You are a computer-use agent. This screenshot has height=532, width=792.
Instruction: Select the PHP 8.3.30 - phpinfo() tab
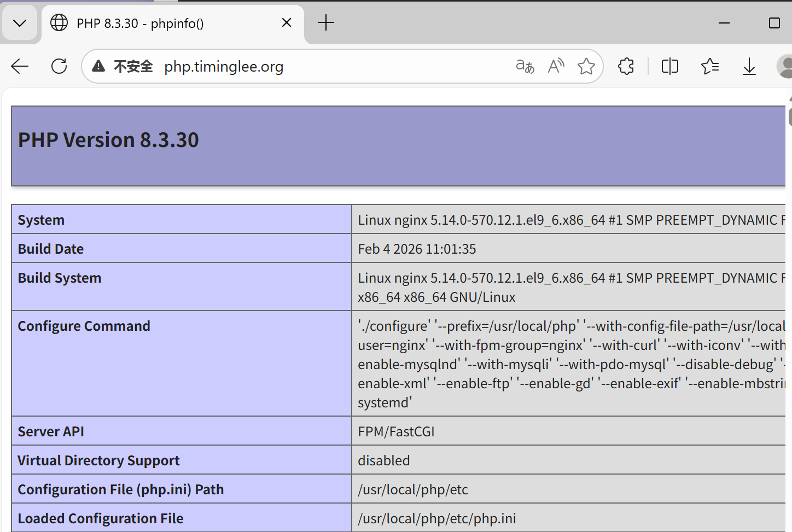coord(172,23)
